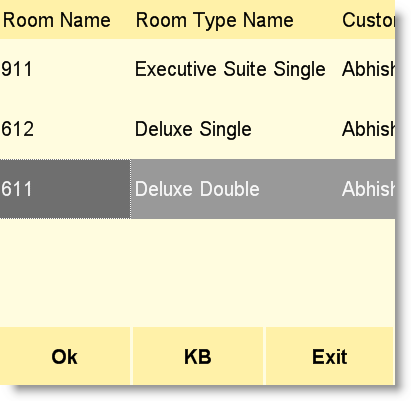Click the partially visible Customer column header
The width and height of the screenshot is (411, 401).
click(366, 20)
